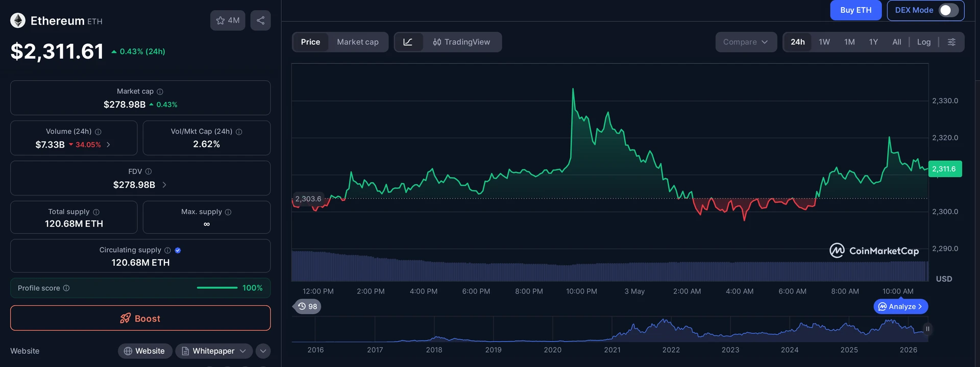Click the 10:00 PM axis label
Image resolution: width=980 pixels, height=367 pixels.
tap(581, 291)
